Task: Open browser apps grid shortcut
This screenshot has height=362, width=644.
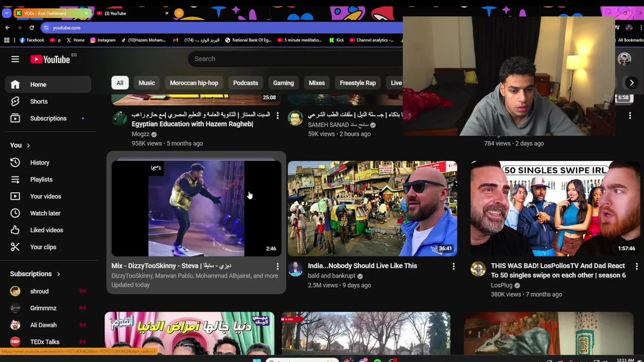Action: pyautogui.click(x=7, y=40)
